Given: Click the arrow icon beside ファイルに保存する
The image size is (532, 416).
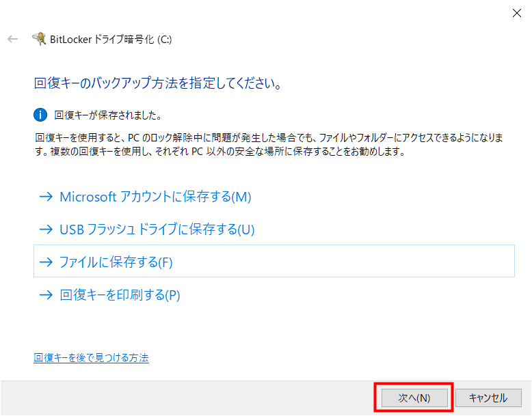Looking at the screenshot, I should 46,262.
